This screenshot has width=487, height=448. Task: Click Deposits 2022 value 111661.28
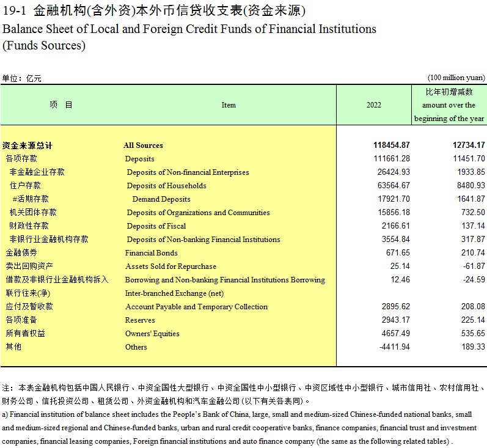click(x=392, y=158)
